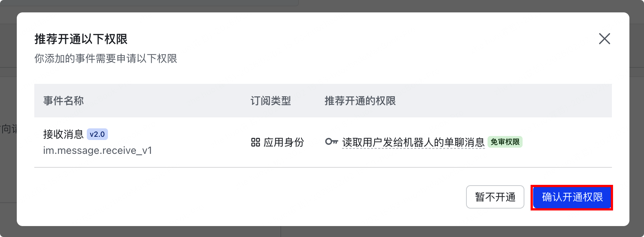Click the close X of the dialog
The width and height of the screenshot is (644, 237).
coord(605,39)
